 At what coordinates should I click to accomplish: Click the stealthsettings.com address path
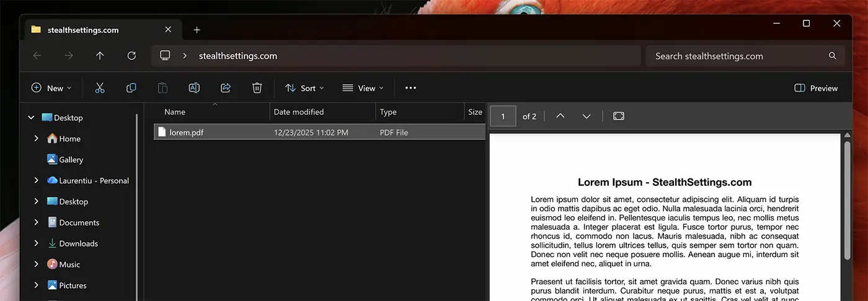(x=238, y=56)
